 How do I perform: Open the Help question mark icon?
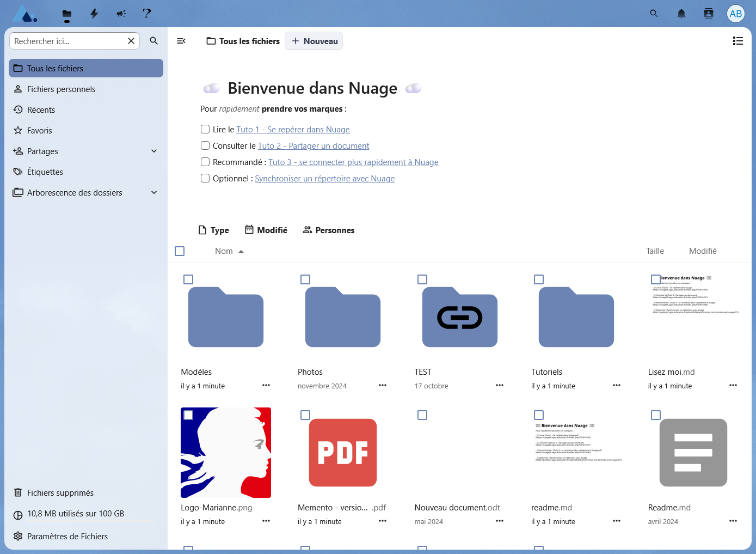(x=147, y=13)
